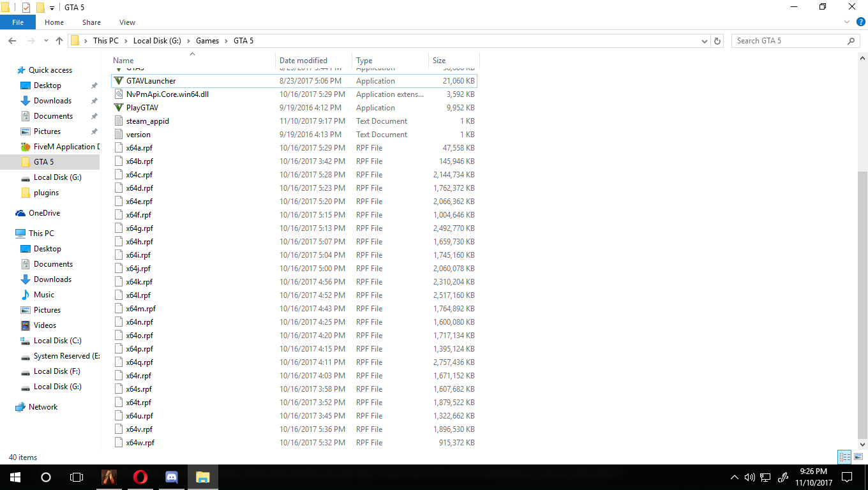Show hidden system tray icons
The height and width of the screenshot is (490, 868).
(734, 477)
